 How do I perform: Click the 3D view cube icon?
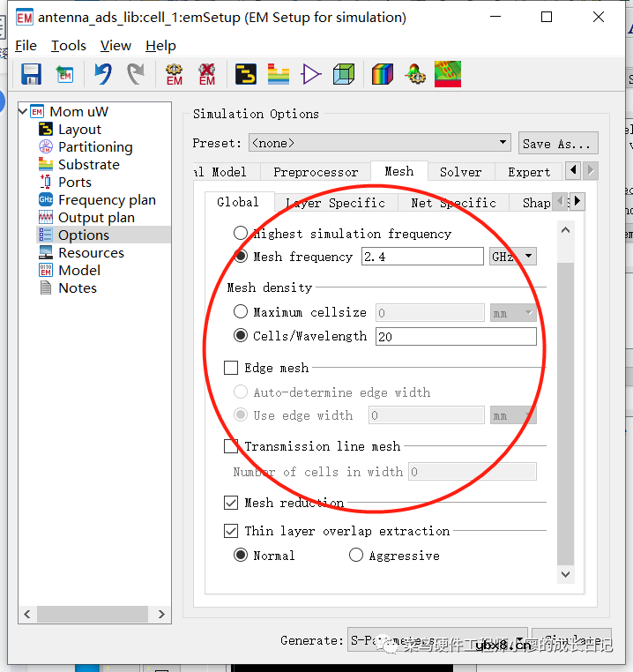tap(344, 75)
